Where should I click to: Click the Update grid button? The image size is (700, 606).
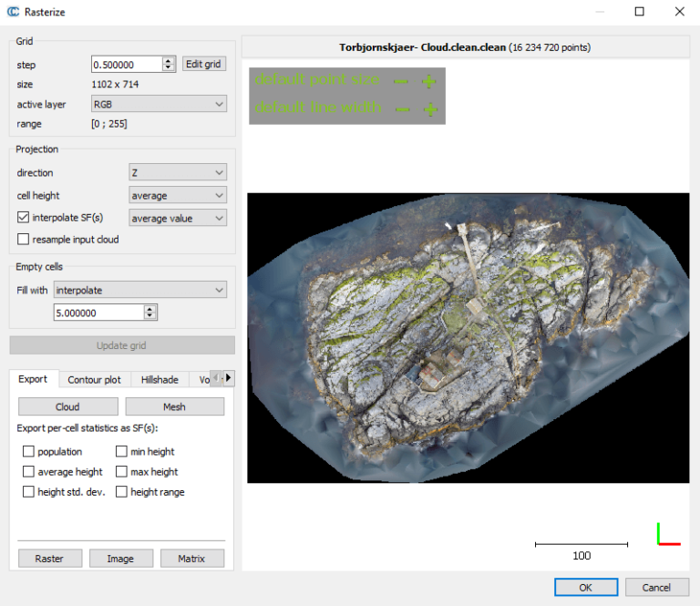click(122, 345)
